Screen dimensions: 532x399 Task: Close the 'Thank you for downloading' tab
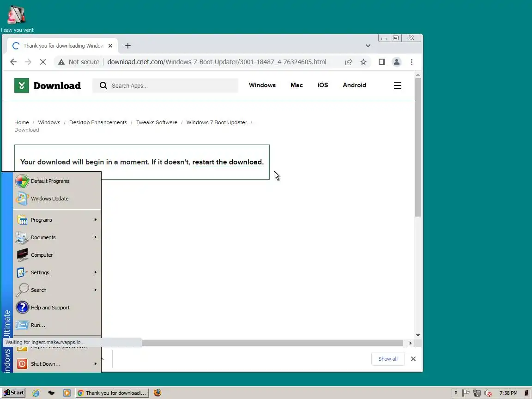(110, 45)
